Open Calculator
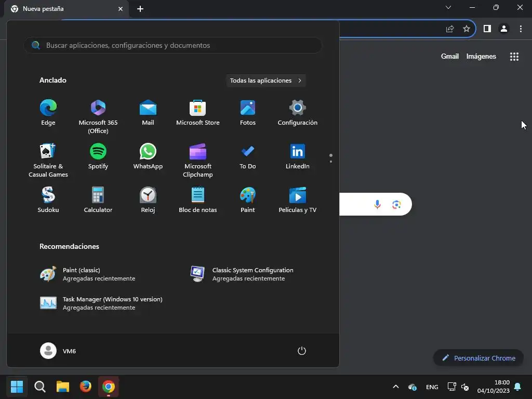 (x=98, y=200)
